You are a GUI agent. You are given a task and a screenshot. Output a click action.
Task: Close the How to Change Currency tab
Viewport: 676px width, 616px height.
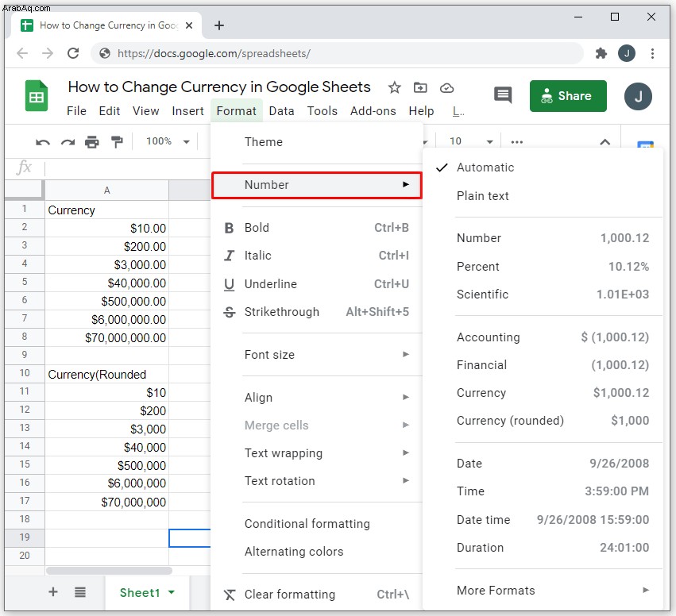point(189,25)
